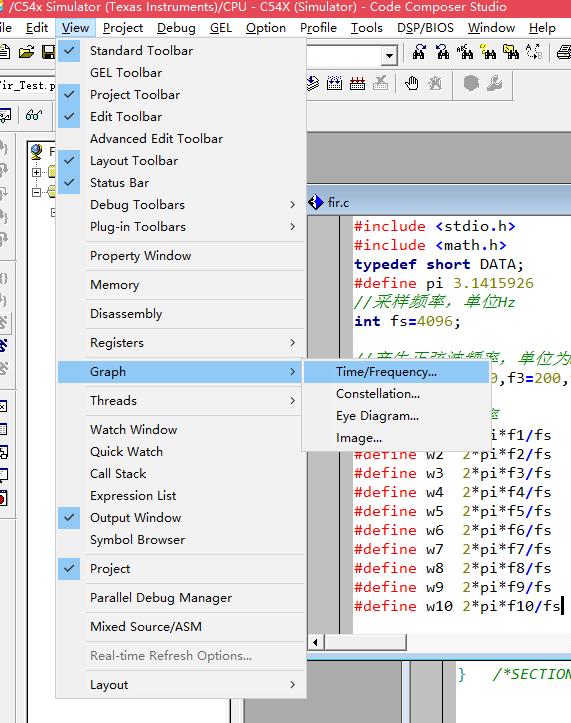571x723 pixels.
Task: Expand the Threads submenu
Action: [x=181, y=401]
